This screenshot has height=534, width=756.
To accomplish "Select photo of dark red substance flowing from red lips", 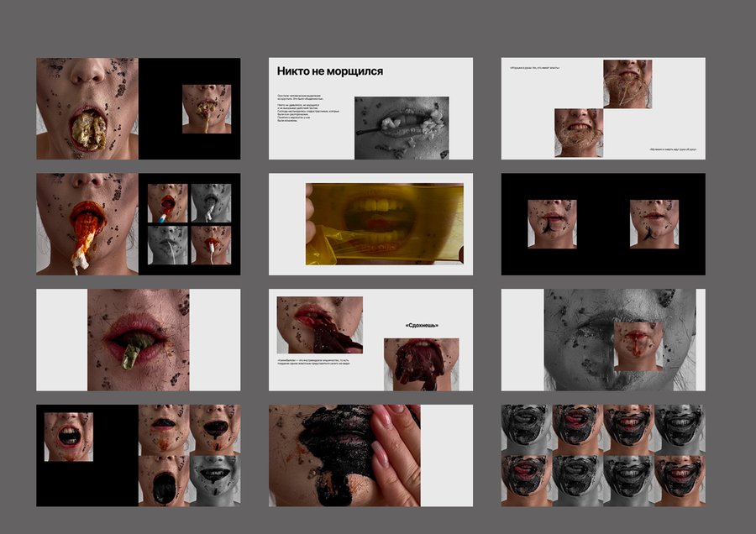I will coord(320,325).
